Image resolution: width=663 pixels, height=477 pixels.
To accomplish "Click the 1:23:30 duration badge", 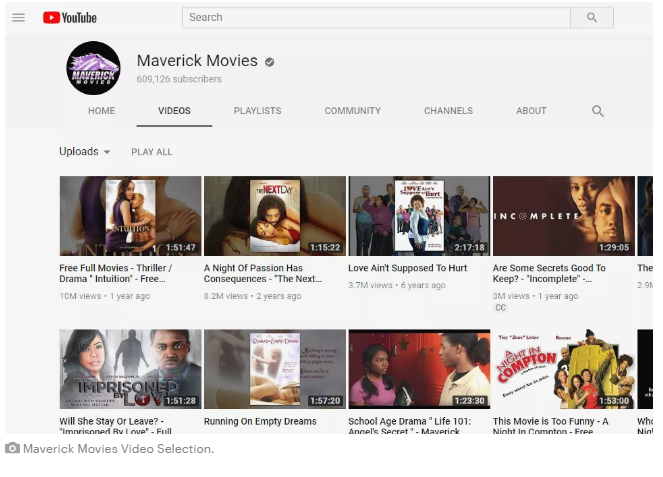I will tap(469, 401).
